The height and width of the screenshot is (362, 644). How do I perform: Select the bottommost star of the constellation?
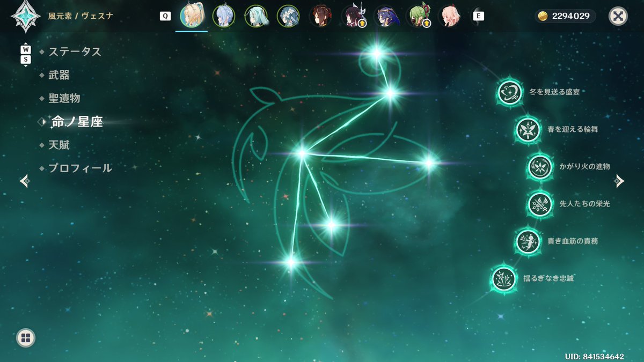click(x=290, y=262)
